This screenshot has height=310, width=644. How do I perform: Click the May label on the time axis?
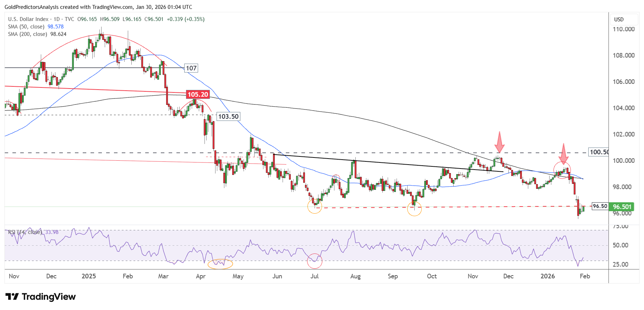coord(238,276)
